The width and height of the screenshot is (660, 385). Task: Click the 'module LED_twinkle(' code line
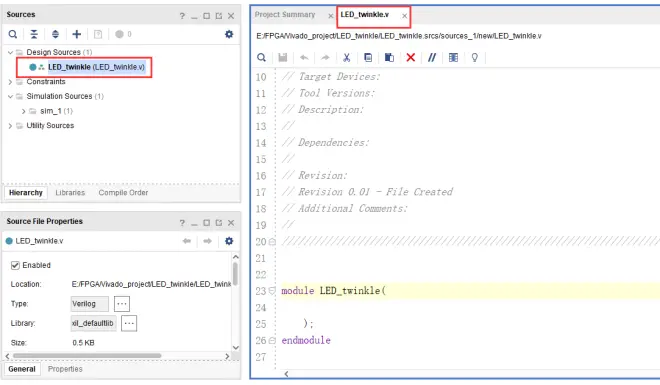coord(333,291)
